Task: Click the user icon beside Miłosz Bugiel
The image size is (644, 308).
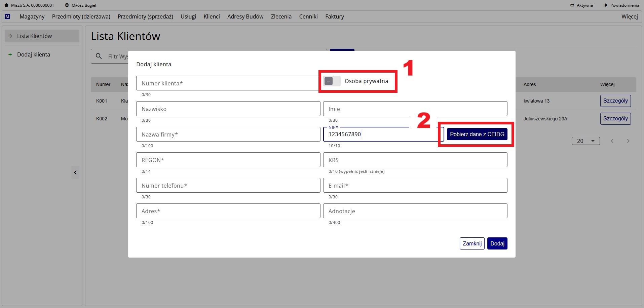Action: [x=67, y=5]
